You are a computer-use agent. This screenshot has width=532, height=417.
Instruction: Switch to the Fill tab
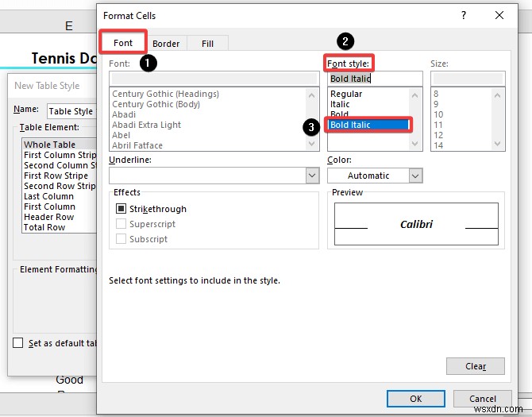208,44
